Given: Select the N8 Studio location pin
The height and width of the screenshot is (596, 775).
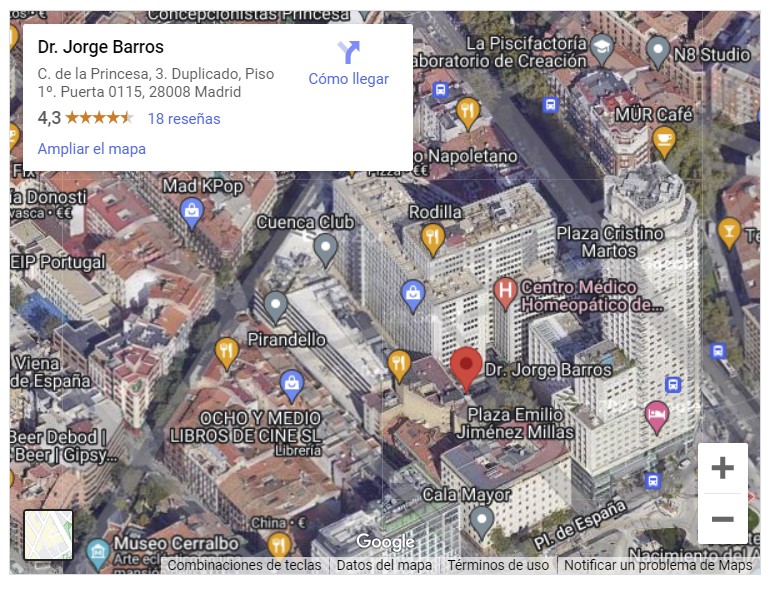Looking at the screenshot, I should tap(658, 51).
